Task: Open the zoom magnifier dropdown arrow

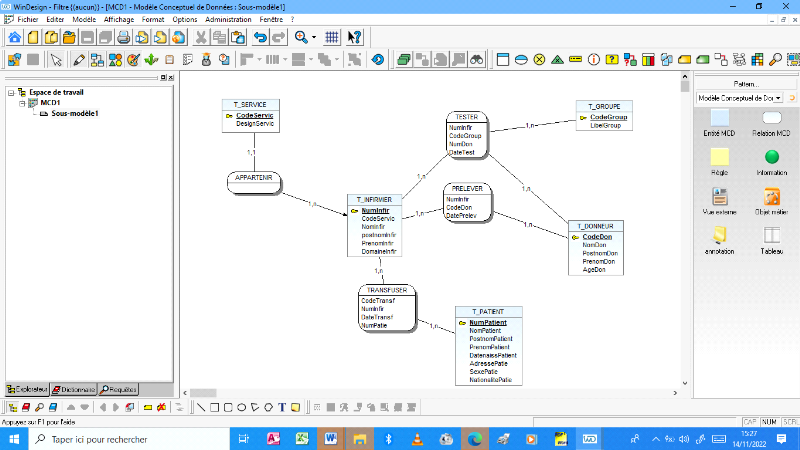Action: click(313, 37)
